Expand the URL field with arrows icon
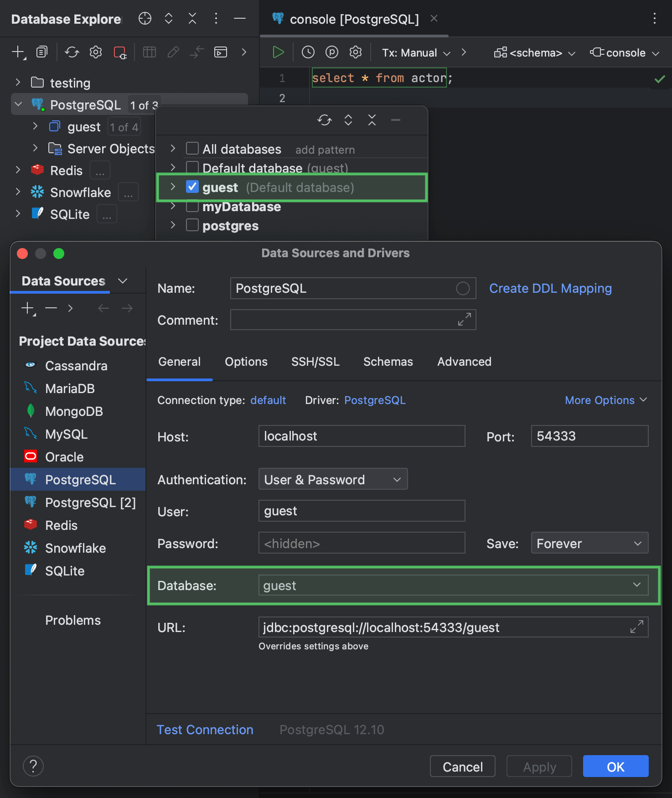 [636, 627]
